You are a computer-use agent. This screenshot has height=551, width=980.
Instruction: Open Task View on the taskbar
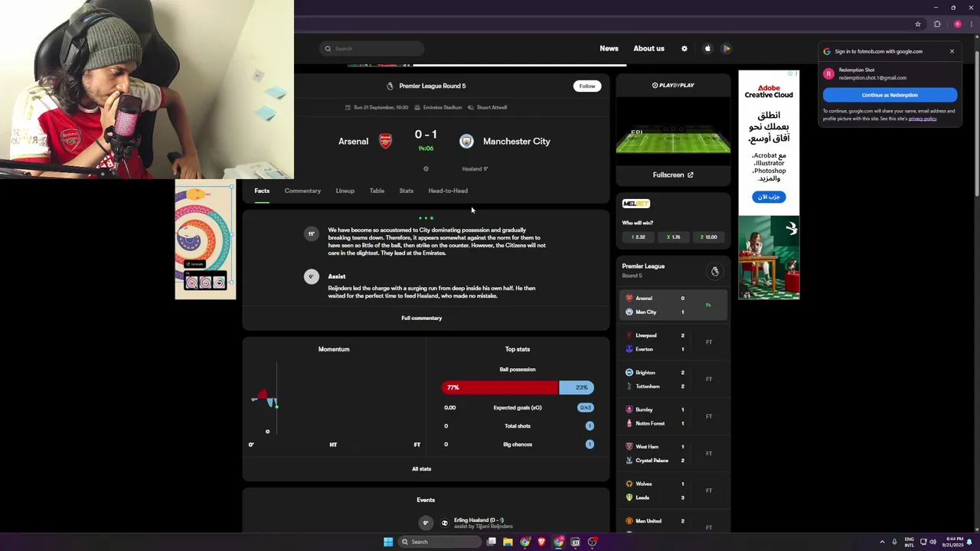point(492,542)
